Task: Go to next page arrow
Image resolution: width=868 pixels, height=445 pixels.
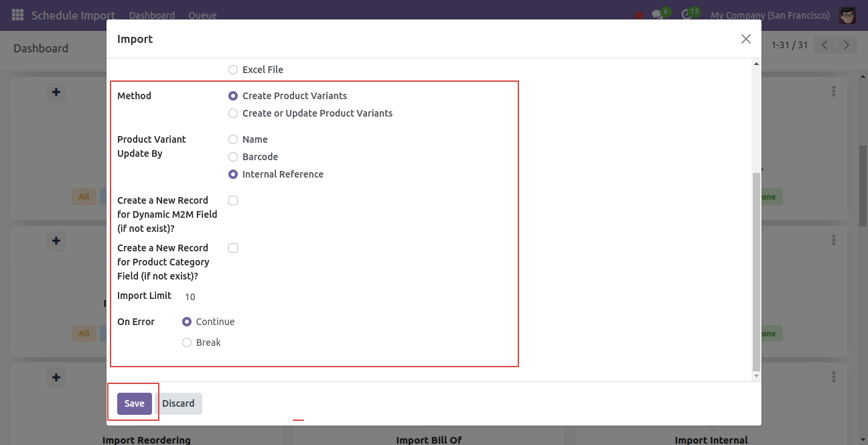Action: (847, 45)
